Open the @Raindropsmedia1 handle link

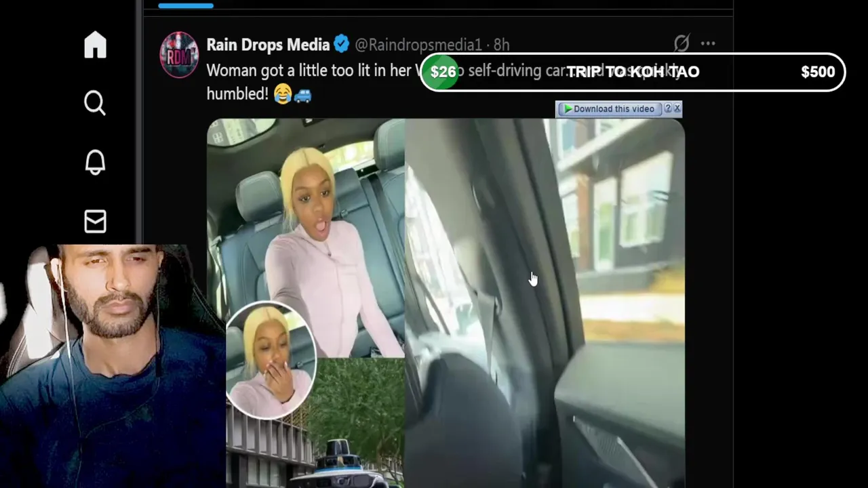pos(418,45)
